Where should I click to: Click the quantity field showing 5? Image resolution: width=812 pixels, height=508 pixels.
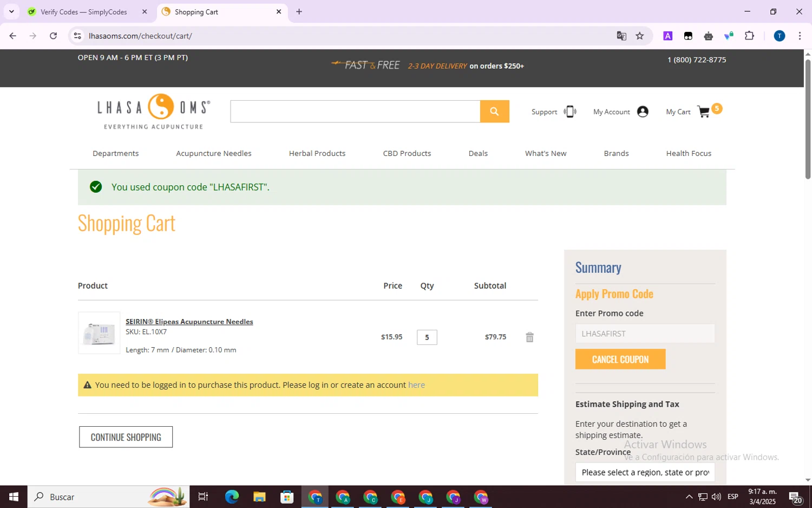tap(427, 337)
